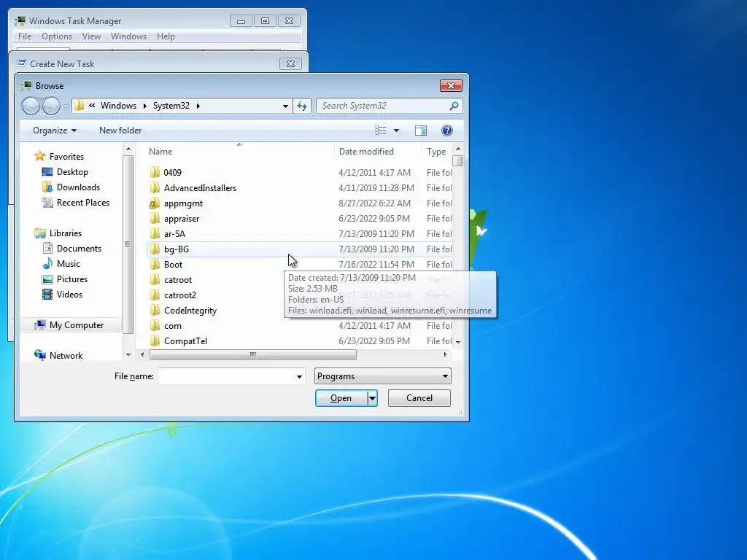Select the Boot folder icon
Image resolution: width=747 pixels, height=560 pixels.
[x=155, y=264]
